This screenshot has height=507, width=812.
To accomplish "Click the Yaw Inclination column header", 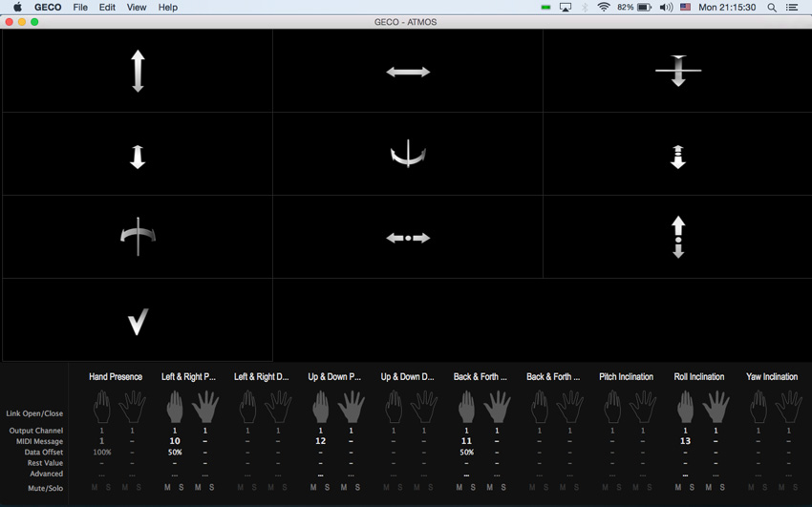I will point(772,376).
